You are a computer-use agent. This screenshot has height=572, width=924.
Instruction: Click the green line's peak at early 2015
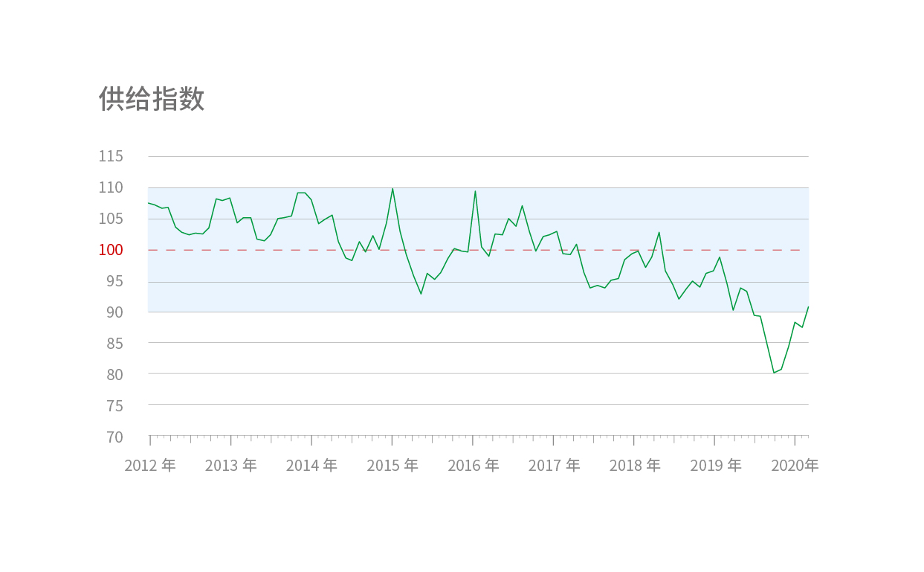point(392,188)
